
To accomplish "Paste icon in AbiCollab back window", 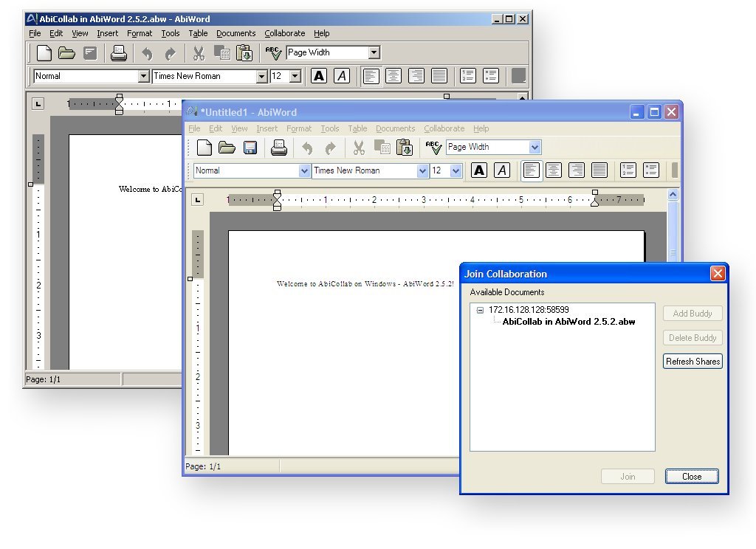I will [x=244, y=53].
